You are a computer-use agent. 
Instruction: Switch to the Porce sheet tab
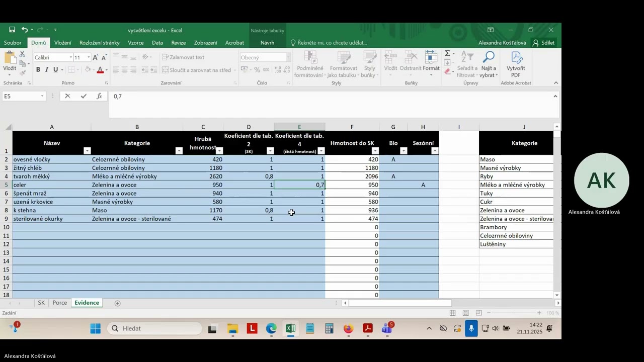pos(60,303)
